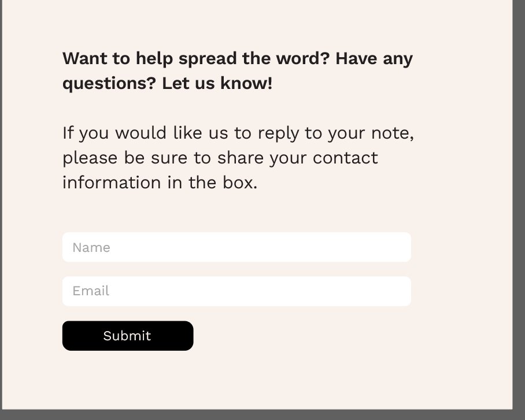Click the "Submit" label text
Image resolution: width=525 pixels, height=420 pixels.
point(127,336)
